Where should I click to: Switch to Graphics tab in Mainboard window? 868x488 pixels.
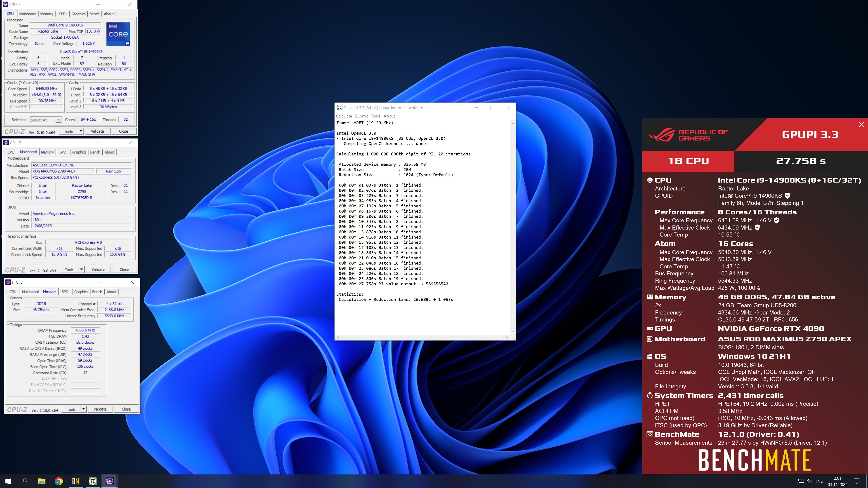click(x=79, y=152)
